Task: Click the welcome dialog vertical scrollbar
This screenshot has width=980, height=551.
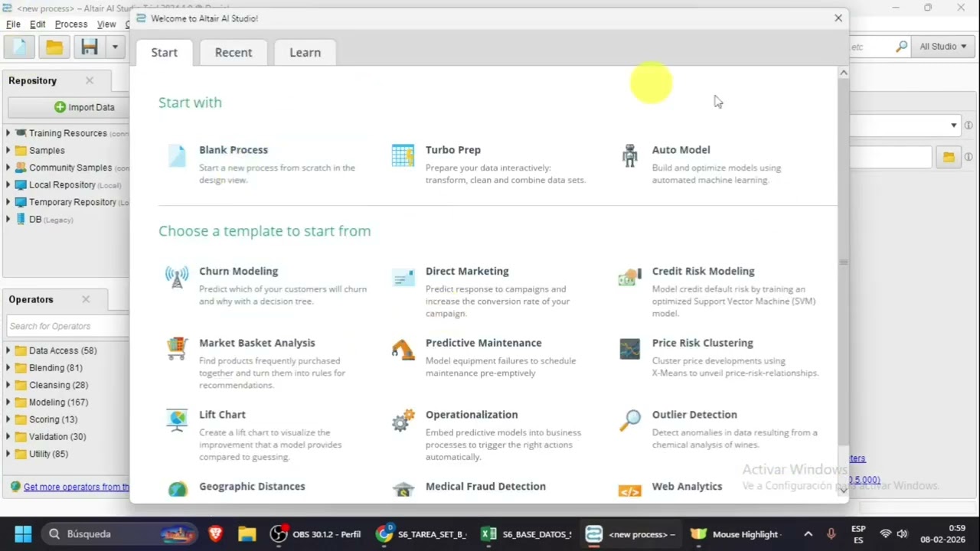Action: [843, 263]
